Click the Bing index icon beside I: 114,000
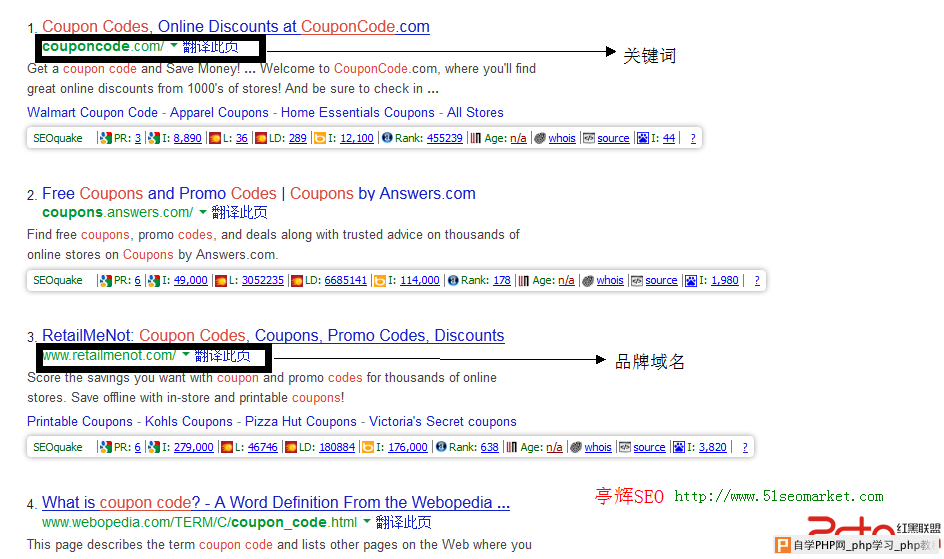The image size is (944, 559). tap(380, 280)
